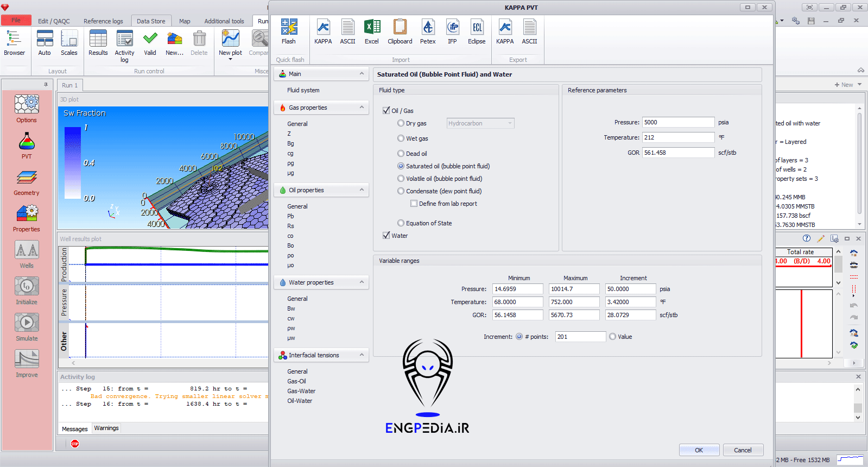Enable Define from lab report
The image size is (868, 467).
pos(414,204)
